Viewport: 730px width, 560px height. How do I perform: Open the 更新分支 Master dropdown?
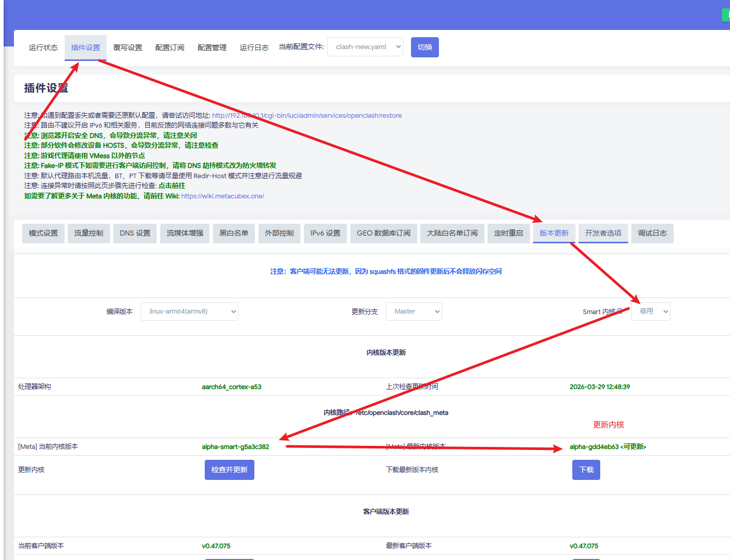click(x=414, y=312)
